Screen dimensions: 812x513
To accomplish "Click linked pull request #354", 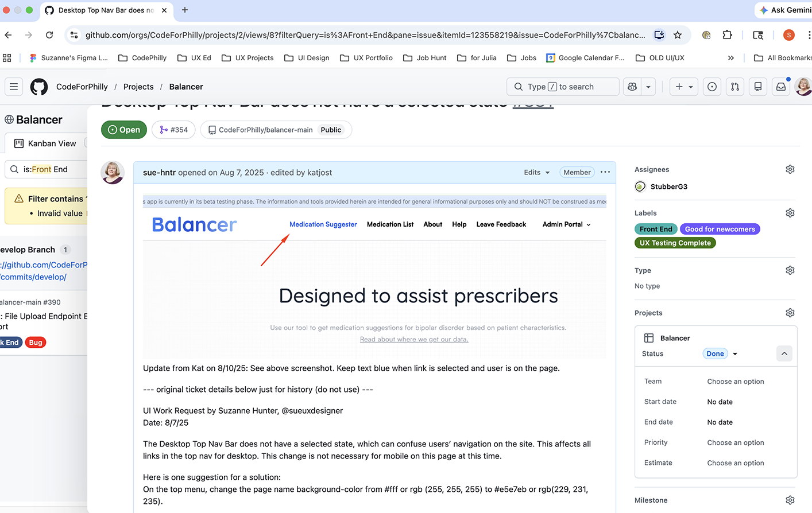I will point(174,130).
